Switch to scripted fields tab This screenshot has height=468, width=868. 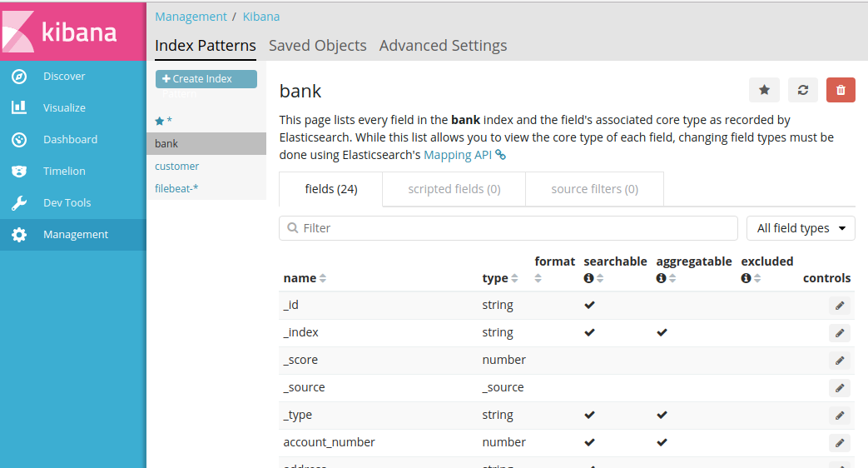click(454, 189)
